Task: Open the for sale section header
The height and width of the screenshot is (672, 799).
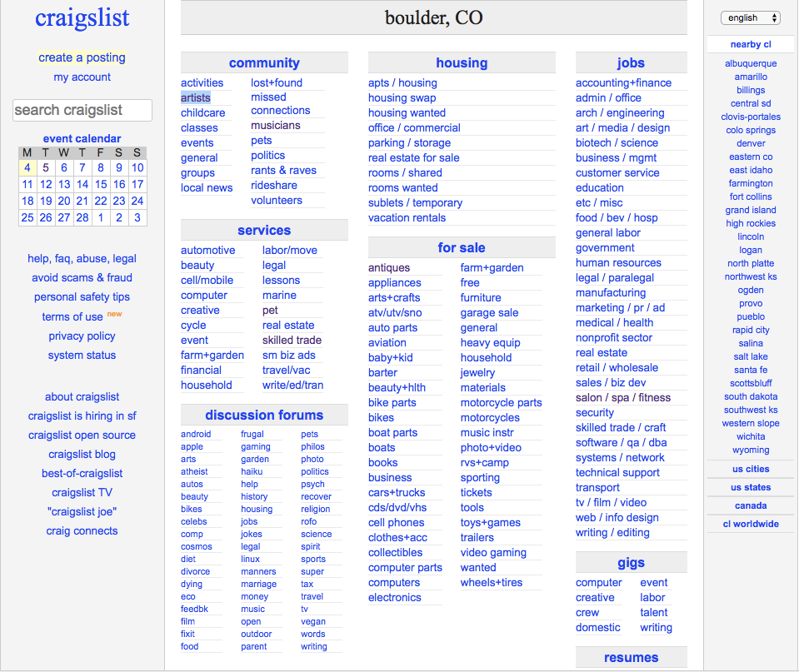Action: coord(462,247)
